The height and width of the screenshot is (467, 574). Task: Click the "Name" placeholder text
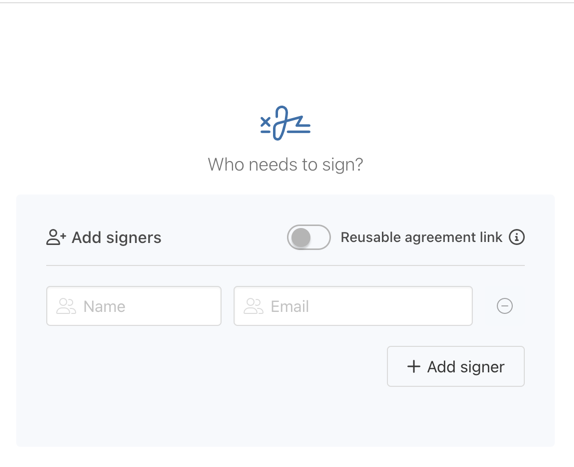tap(104, 306)
